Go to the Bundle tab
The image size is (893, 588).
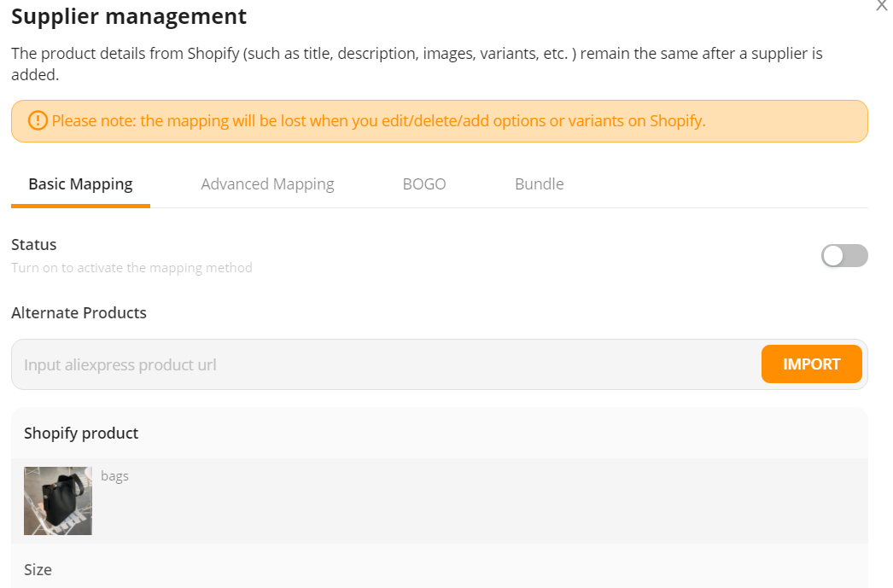pyautogui.click(x=540, y=183)
